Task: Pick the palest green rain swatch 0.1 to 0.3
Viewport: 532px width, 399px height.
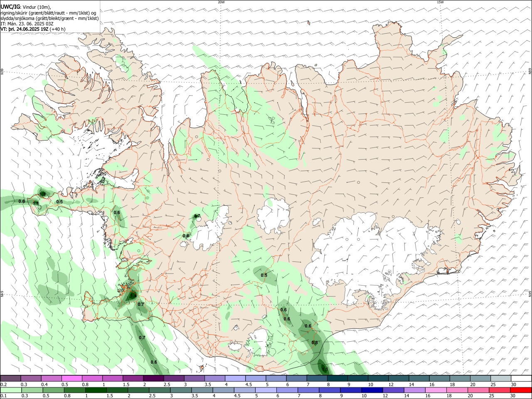Action: 11,390
